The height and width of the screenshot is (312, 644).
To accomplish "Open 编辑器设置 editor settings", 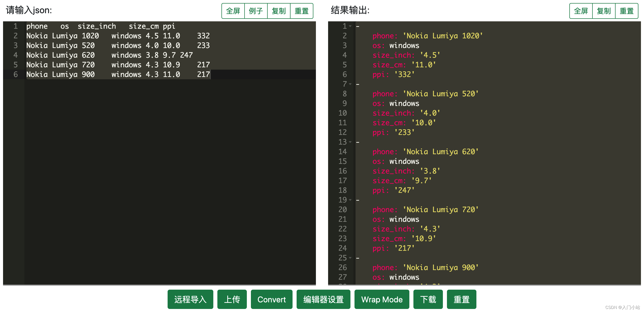I will [323, 299].
